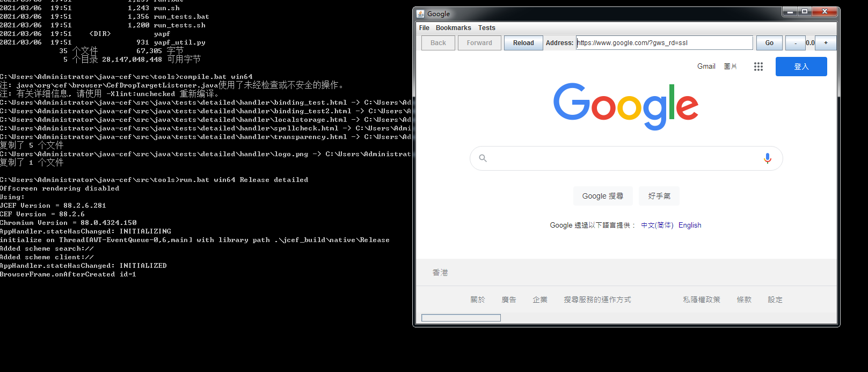
Task: Click the blue 登入 sign-in button
Action: 801,67
